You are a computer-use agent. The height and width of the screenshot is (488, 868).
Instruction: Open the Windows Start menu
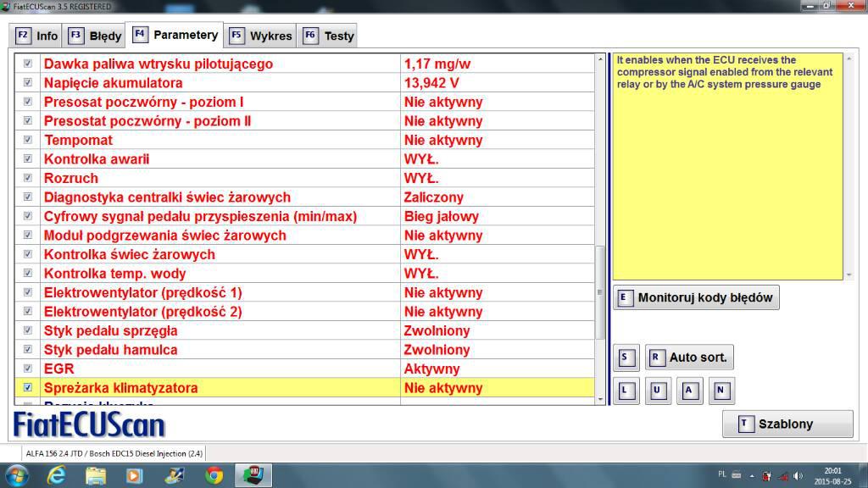click(17, 476)
